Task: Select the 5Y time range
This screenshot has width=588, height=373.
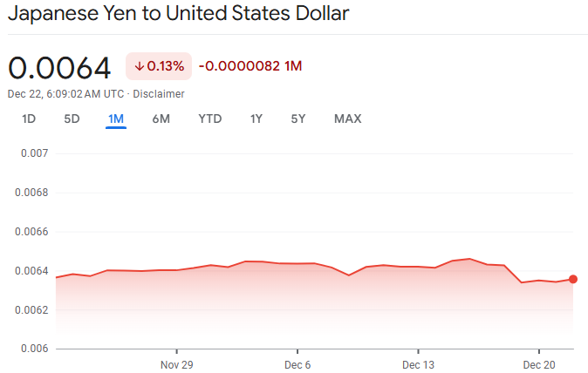Action: 298,119
